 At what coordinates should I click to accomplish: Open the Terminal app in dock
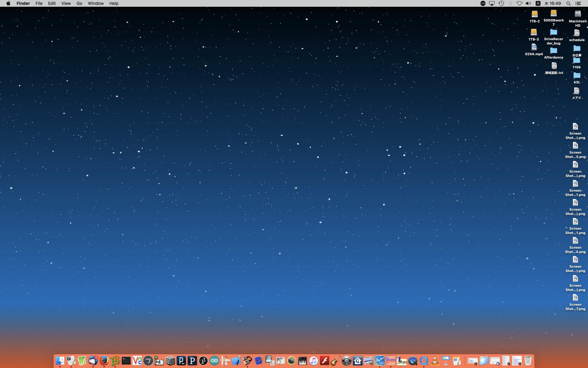[126, 361]
